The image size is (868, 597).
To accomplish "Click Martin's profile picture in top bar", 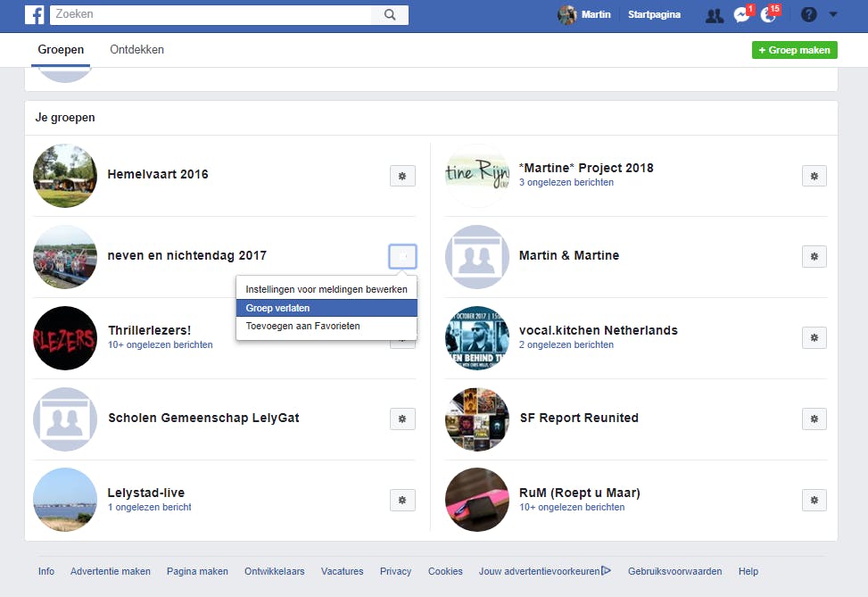I will tap(566, 15).
